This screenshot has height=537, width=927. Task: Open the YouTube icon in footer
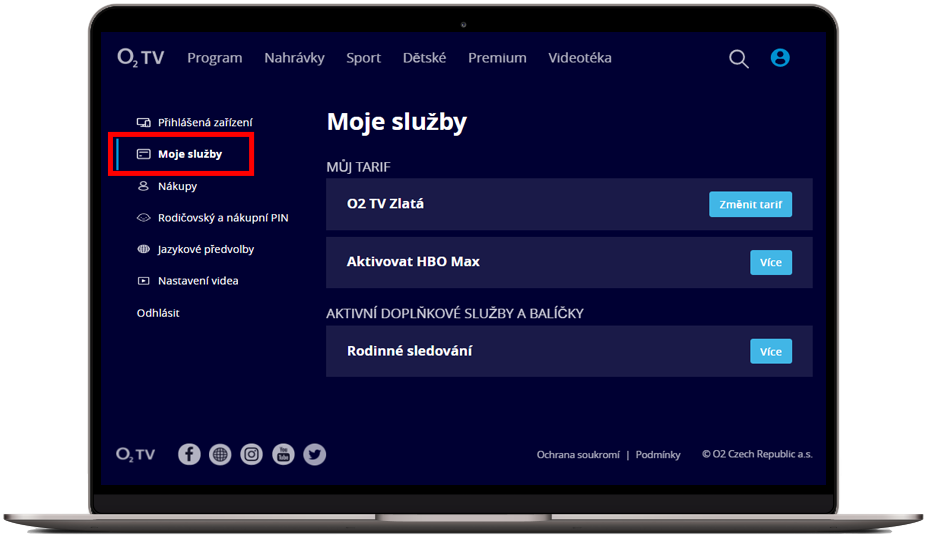[x=283, y=454]
